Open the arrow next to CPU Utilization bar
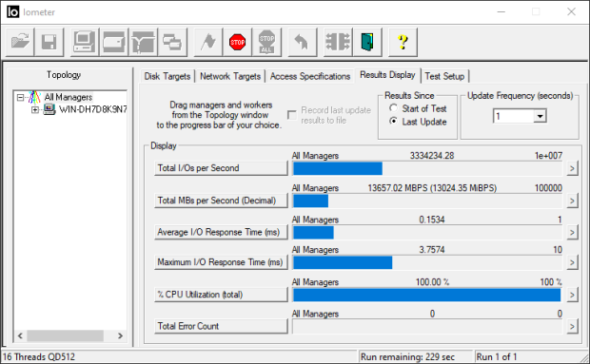Viewport: 590px width, 364px height. [x=572, y=295]
